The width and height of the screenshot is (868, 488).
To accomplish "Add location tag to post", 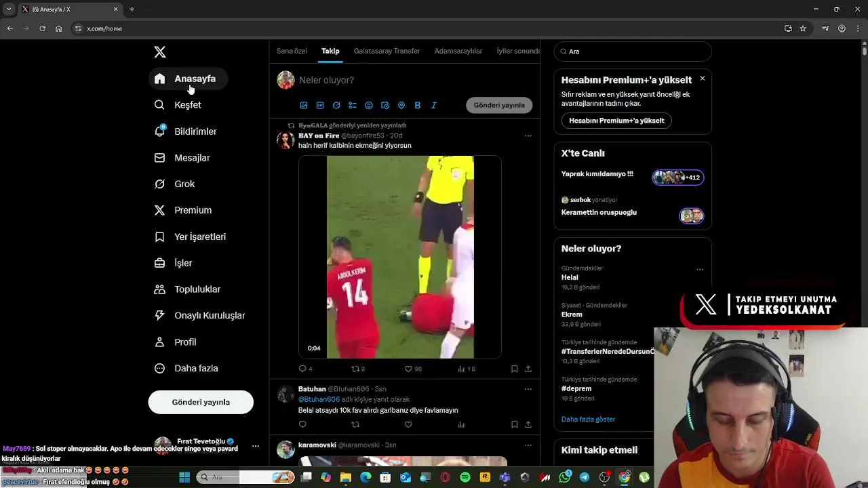I will coord(401,105).
